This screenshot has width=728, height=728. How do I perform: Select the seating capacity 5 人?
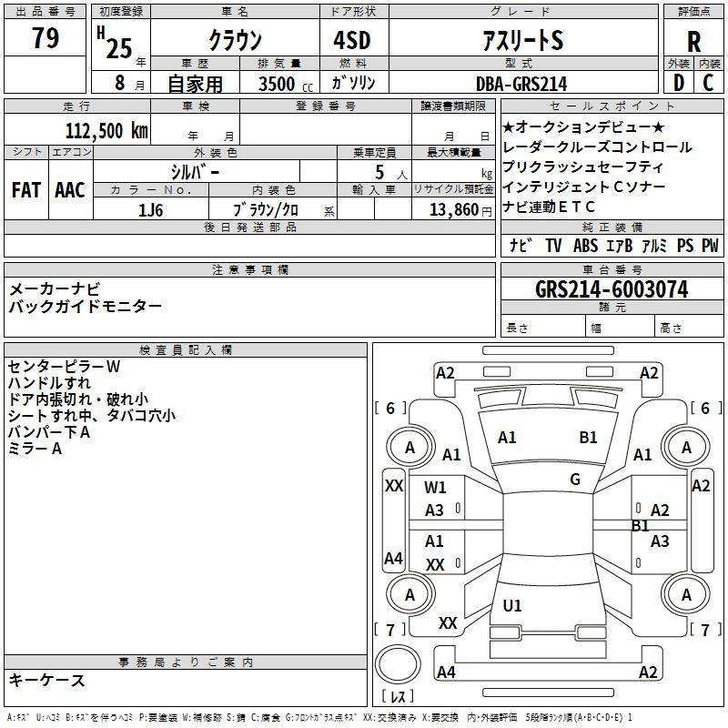pyautogui.click(x=391, y=172)
